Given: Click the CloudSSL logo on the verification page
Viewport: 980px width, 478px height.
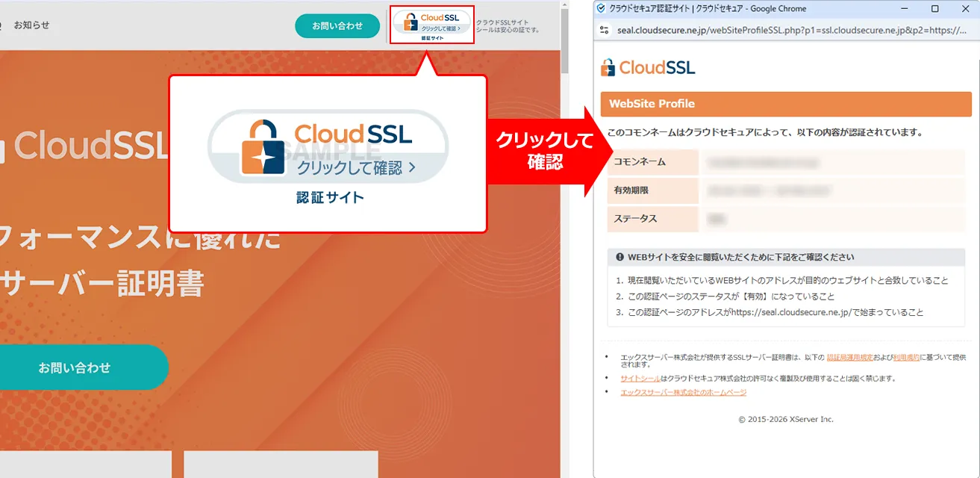Looking at the screenshot, I should (x=646, y=68).
